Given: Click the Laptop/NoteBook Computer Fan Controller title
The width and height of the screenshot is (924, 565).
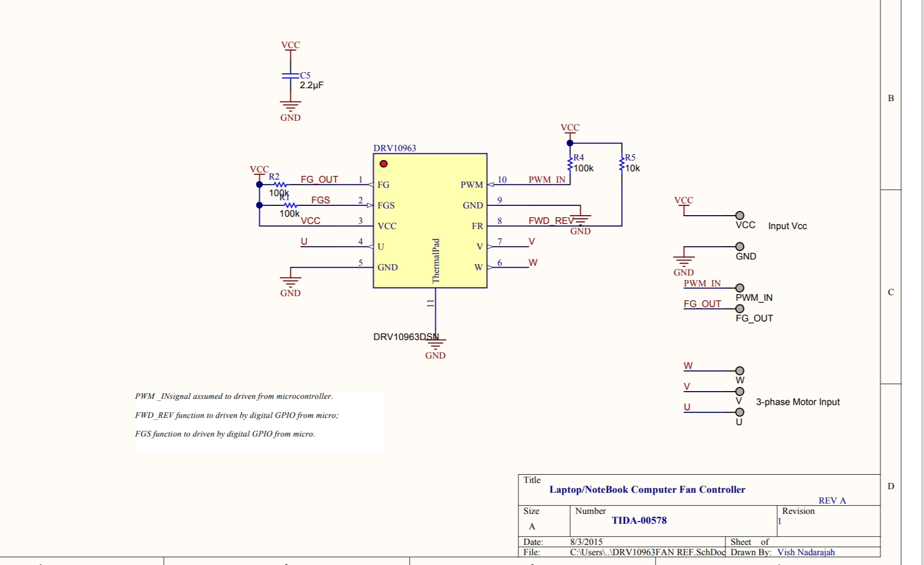Looking at the screenshot, I should tap(647, 490).
